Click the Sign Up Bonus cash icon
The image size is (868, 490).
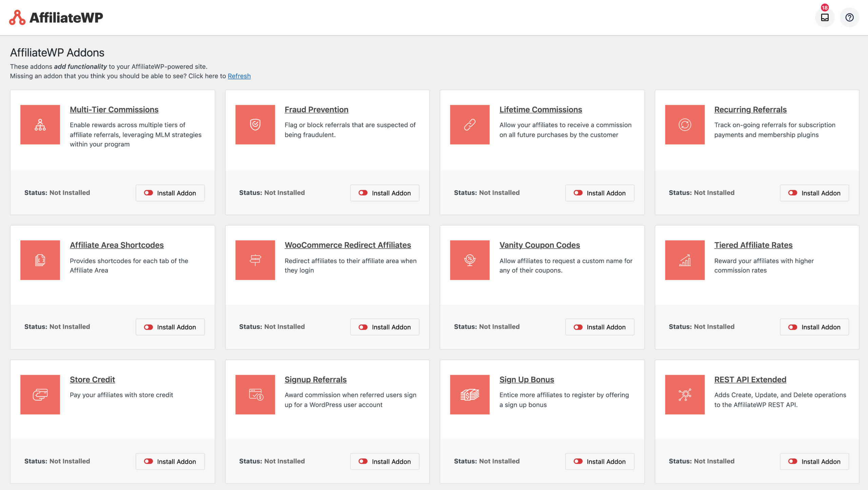470,394
